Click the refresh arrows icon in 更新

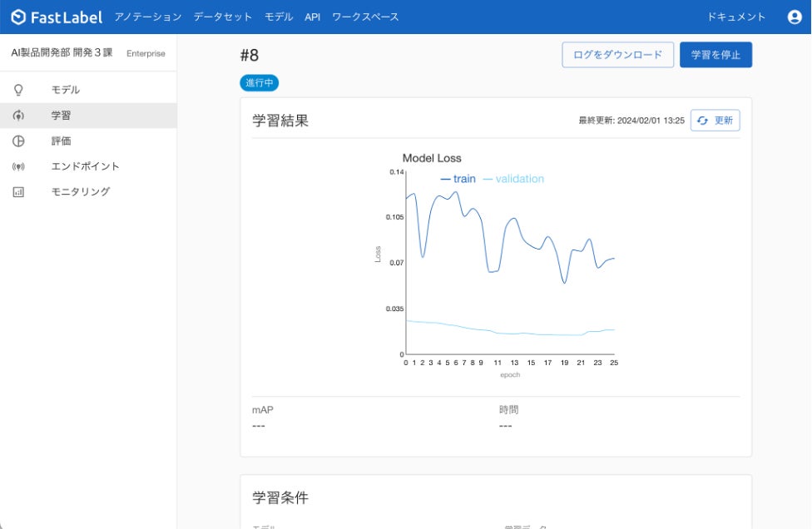point(702,121)
